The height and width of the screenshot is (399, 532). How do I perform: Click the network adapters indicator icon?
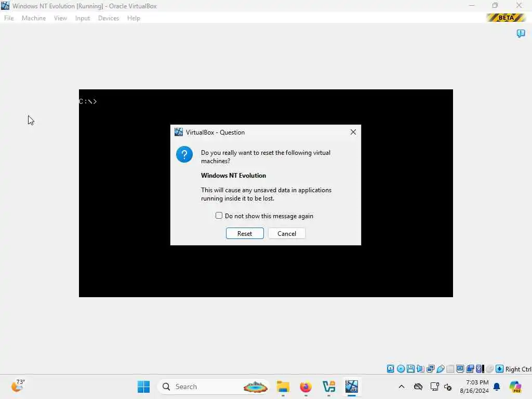pos(431,369)
